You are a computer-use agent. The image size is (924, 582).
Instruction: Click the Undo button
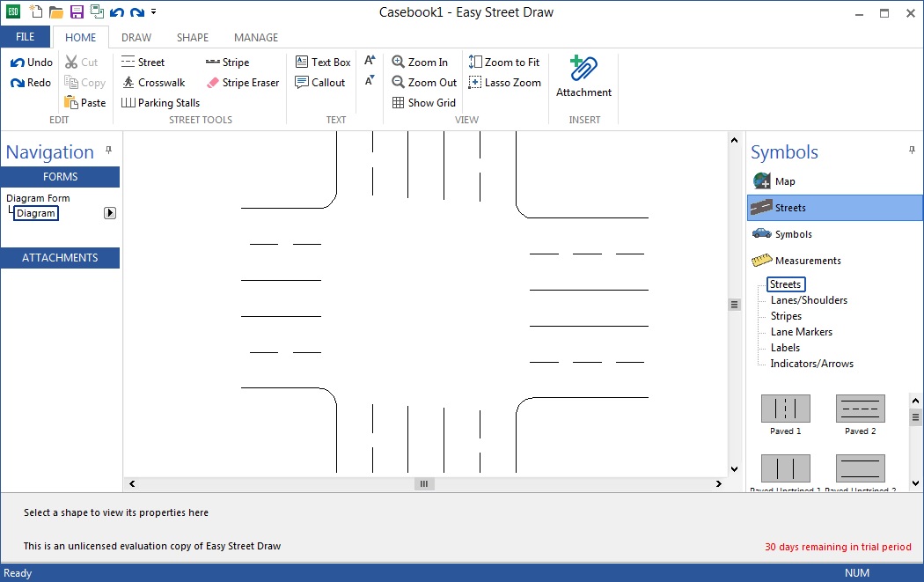point(31,62)
